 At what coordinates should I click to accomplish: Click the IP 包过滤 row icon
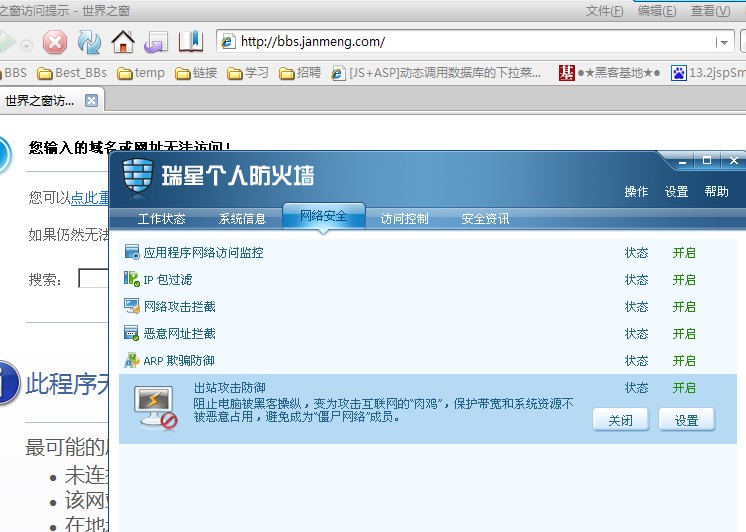click(x=132, y=279)
